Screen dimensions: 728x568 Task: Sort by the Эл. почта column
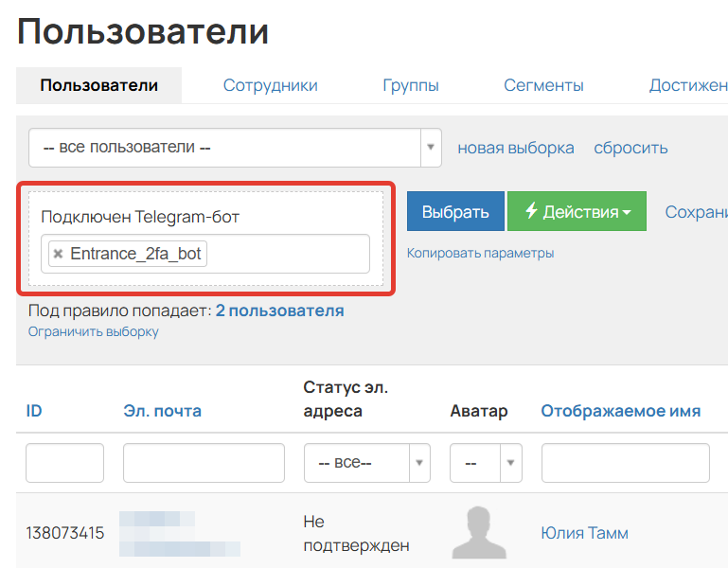(162, 411)
